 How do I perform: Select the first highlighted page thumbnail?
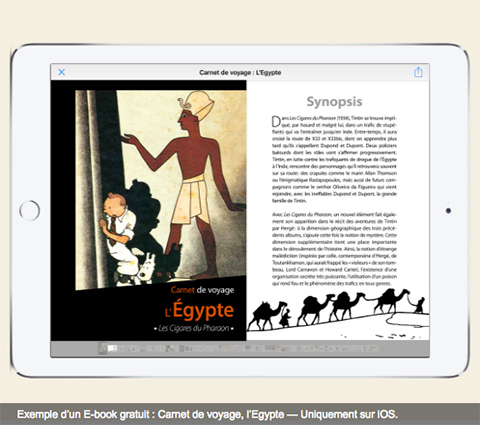(x=103, y=348)
